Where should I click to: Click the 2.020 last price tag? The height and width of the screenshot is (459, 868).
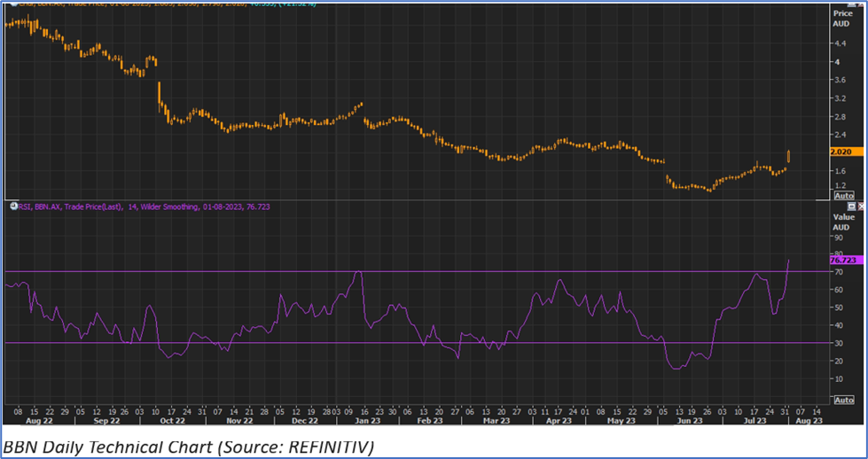[841, 152]
